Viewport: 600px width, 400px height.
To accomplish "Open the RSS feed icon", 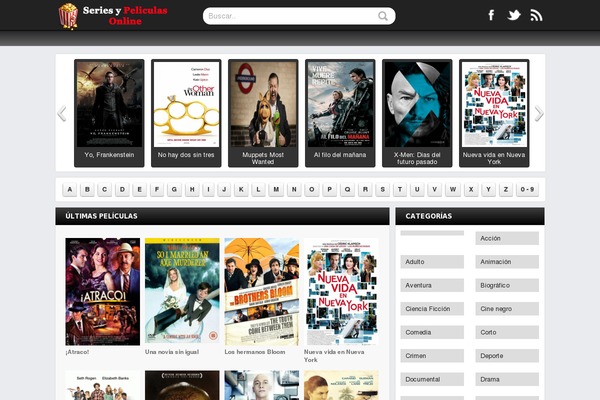I will [536, 15].
